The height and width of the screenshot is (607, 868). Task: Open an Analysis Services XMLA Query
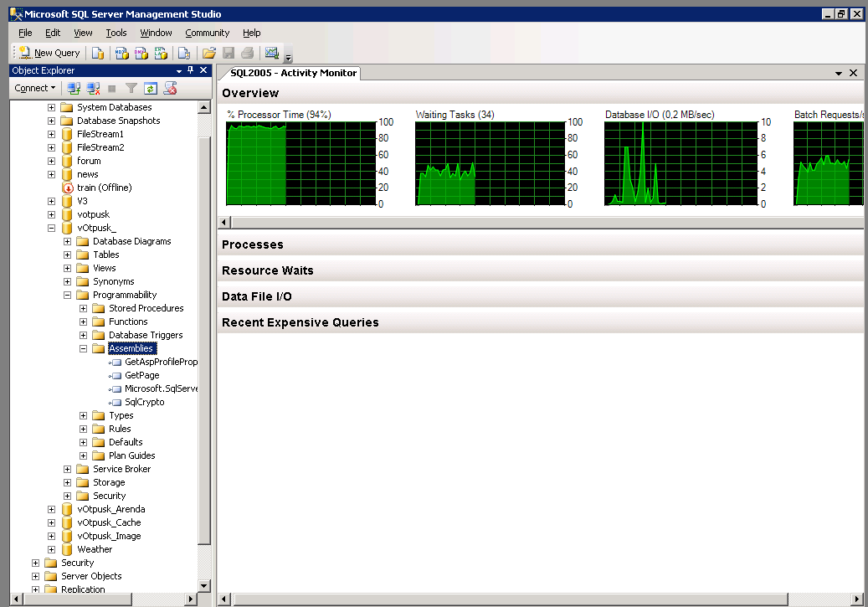161,54
